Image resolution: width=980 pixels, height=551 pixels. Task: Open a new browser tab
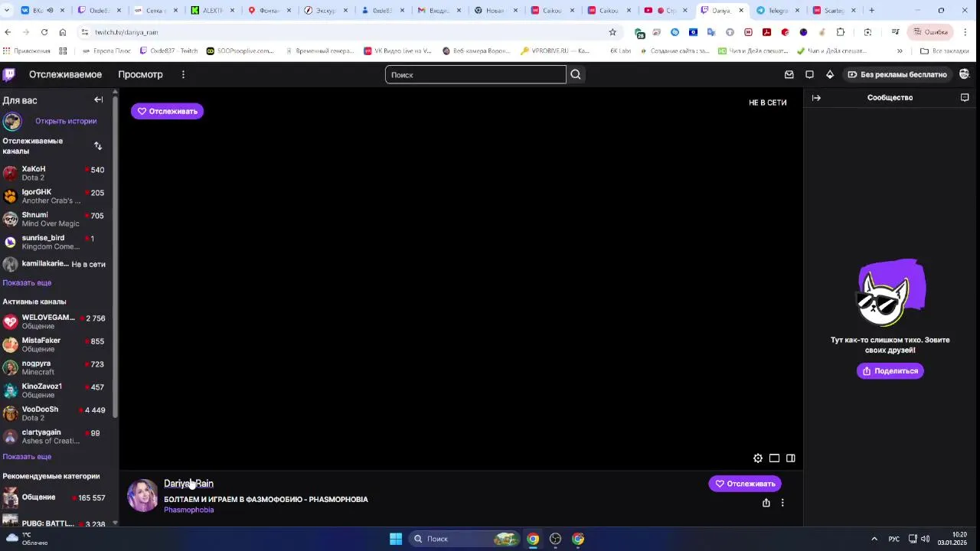click(872, 10)
